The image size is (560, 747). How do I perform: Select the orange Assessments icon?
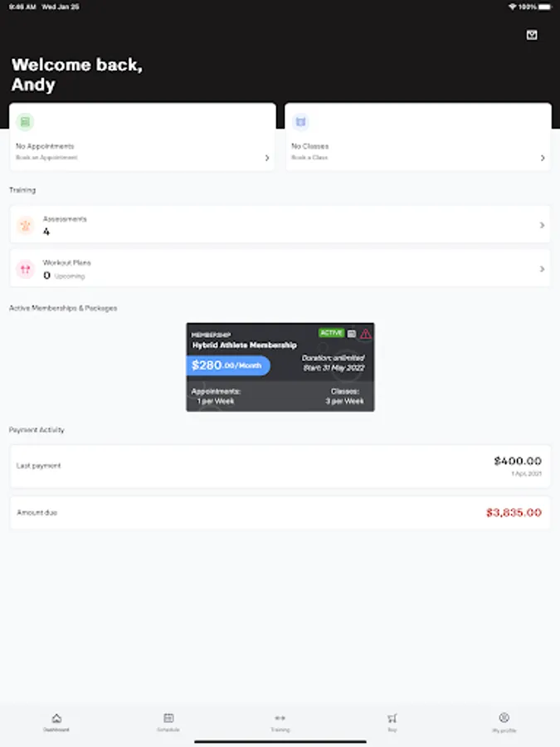tap(25, 225)
